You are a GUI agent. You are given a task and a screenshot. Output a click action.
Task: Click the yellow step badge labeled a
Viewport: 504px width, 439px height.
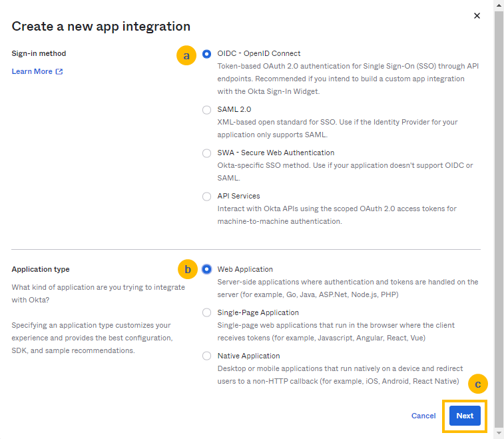coord(186,56)
